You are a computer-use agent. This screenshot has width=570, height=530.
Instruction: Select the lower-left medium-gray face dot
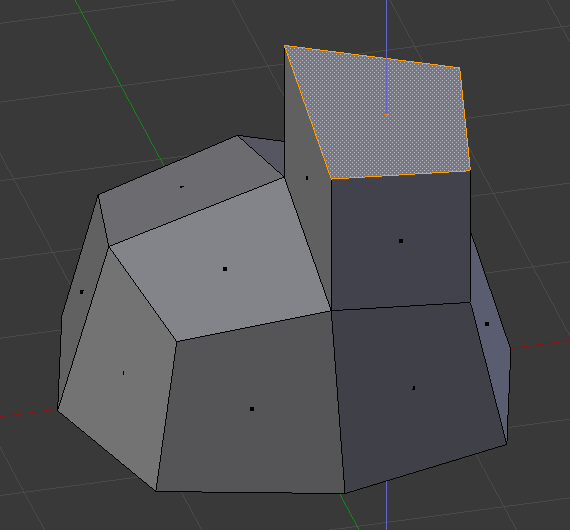tap(123, 373)
